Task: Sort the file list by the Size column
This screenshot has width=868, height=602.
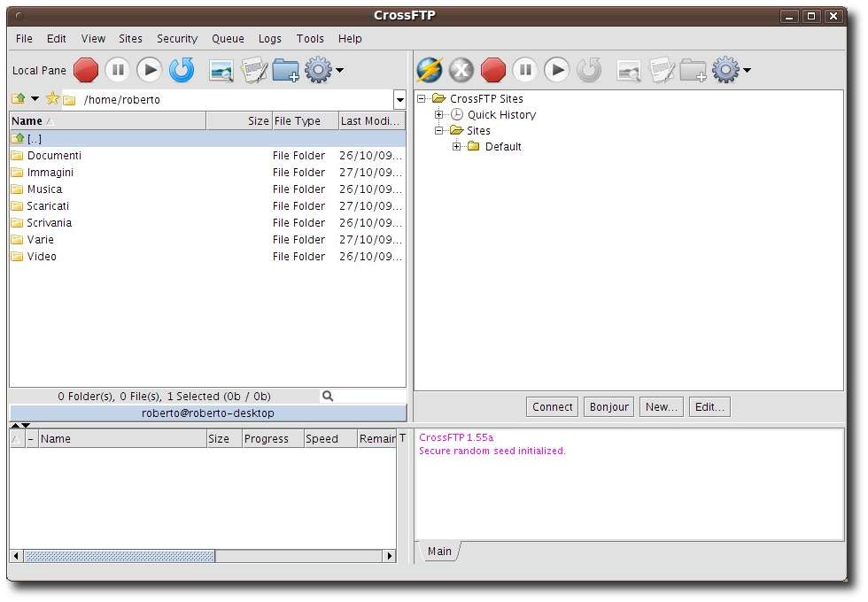Action: (239, 120)
